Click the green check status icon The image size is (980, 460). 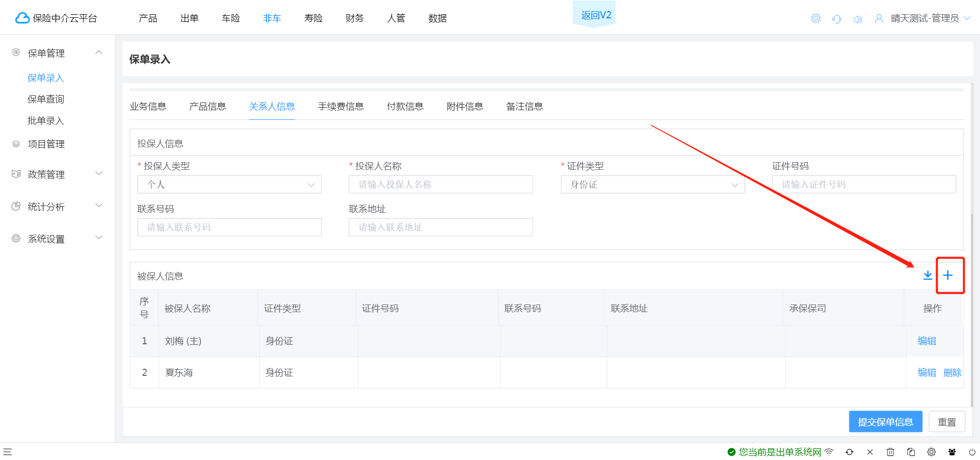pyautogui.click(x=731, y=452)
